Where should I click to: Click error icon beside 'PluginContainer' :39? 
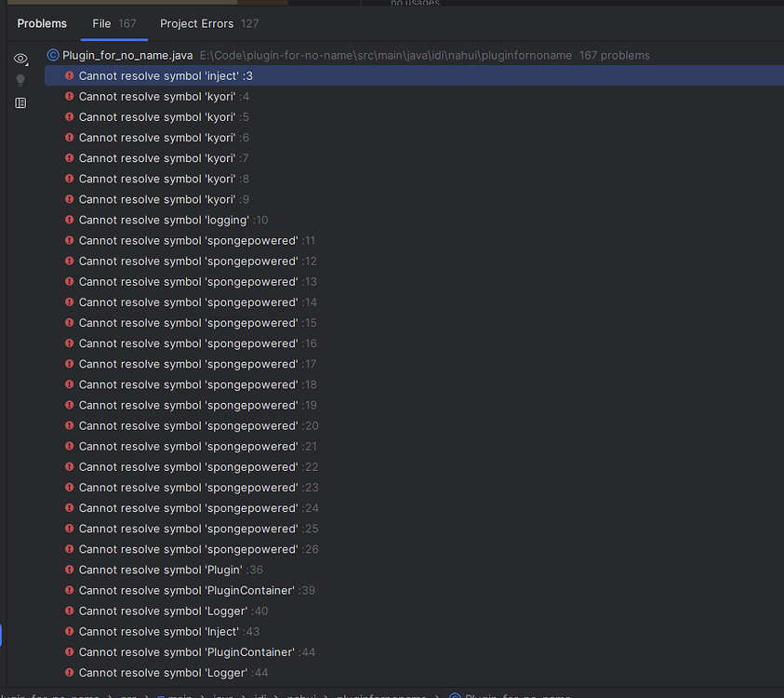click(x=70, y=590)
